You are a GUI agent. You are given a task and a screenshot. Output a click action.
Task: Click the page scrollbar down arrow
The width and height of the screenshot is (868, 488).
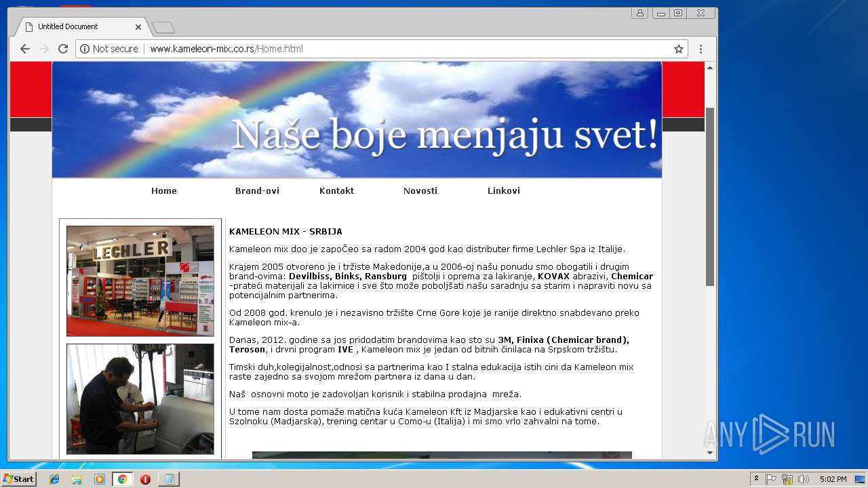coord(710,453)
